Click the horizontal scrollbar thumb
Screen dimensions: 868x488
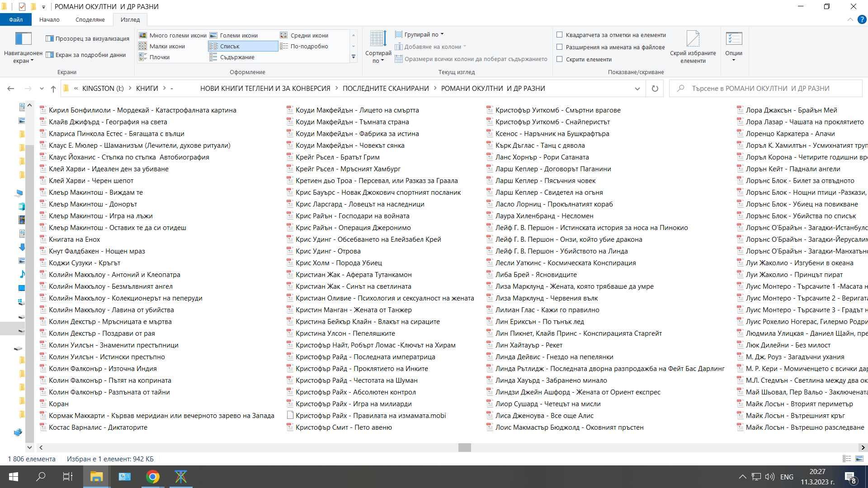pos(465,447)
